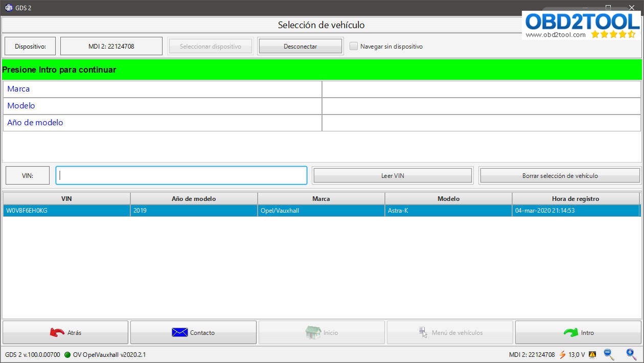
Task: Select the 2019 model year cell
Action: (194, 210)
